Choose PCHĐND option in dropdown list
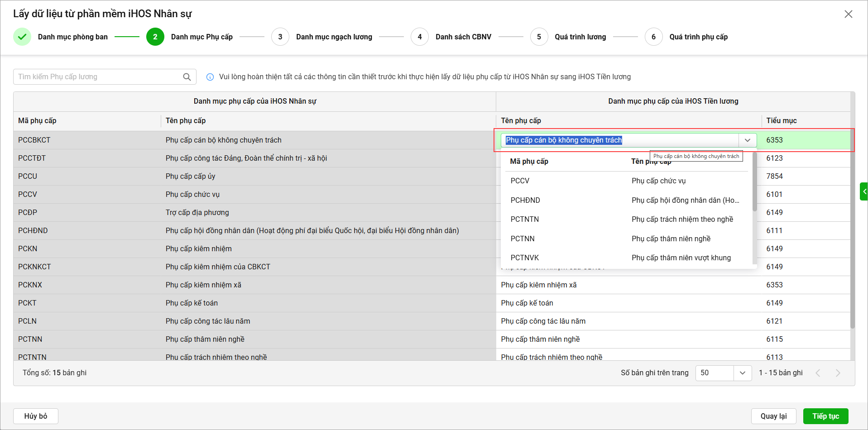Screen dimensions: 868x430 point(627,200)
